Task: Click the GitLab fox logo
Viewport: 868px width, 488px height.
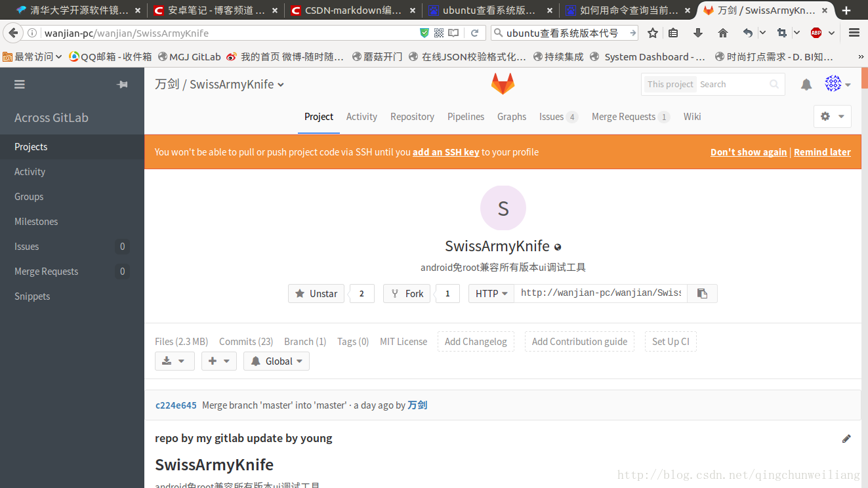Action: pos(503,83)
